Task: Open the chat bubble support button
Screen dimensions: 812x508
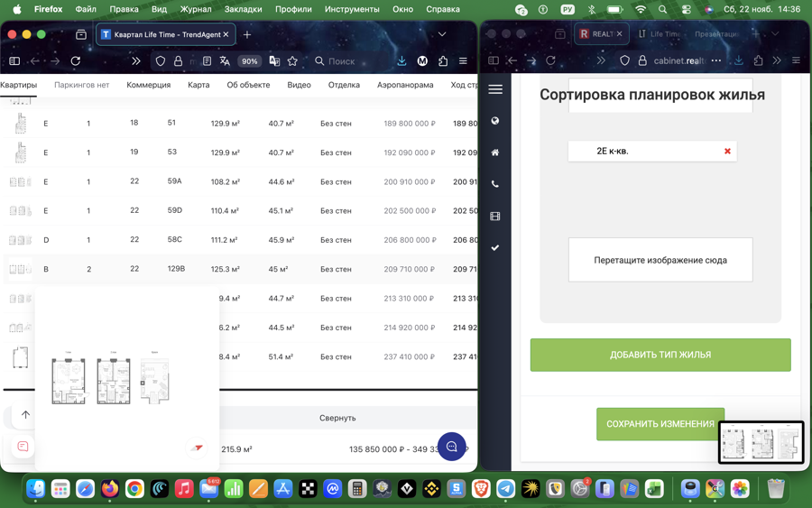Action: click(x=452, y=447)
